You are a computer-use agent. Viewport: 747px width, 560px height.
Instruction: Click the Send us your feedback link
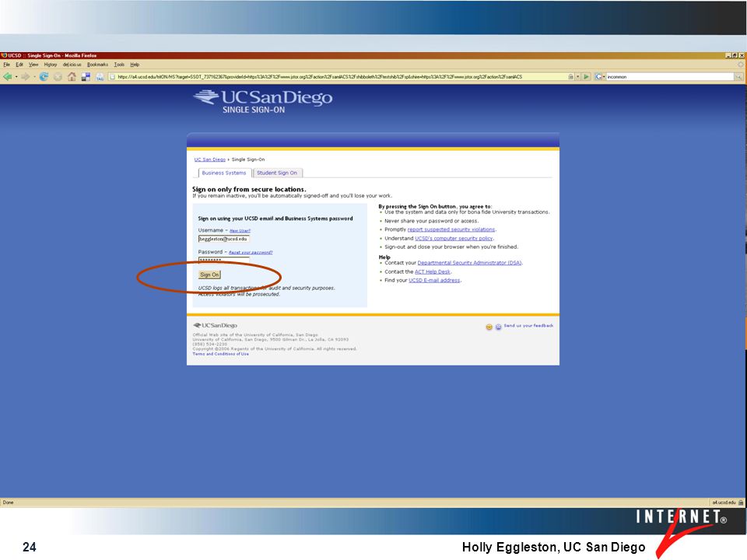click(528, 326)
